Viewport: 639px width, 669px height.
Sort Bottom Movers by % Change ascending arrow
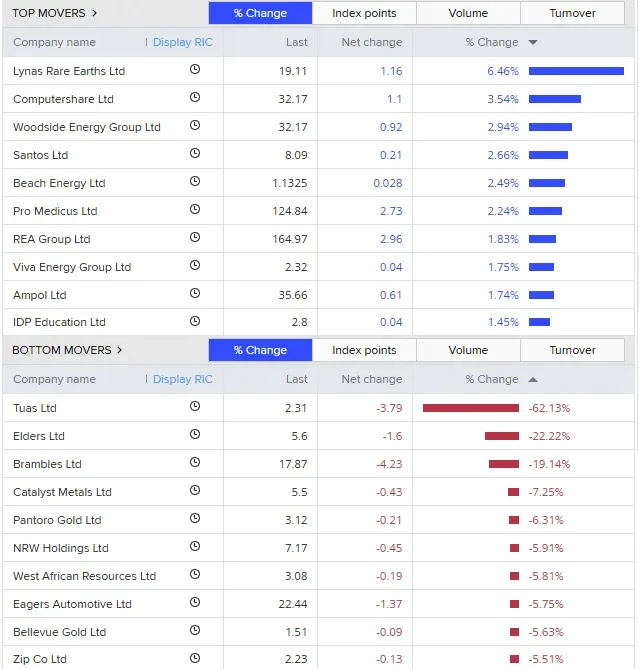click(533, 379)
